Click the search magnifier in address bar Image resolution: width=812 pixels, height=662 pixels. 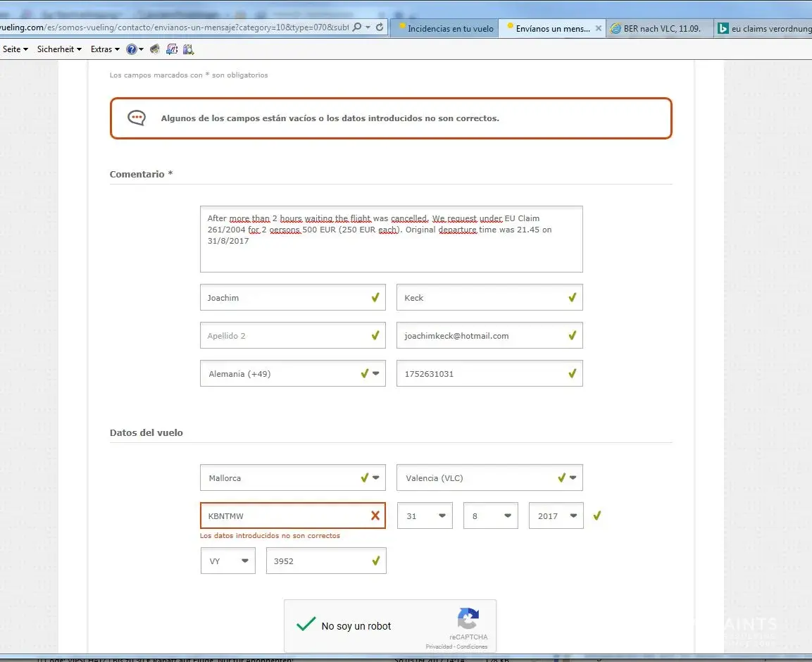pos(357,27)
